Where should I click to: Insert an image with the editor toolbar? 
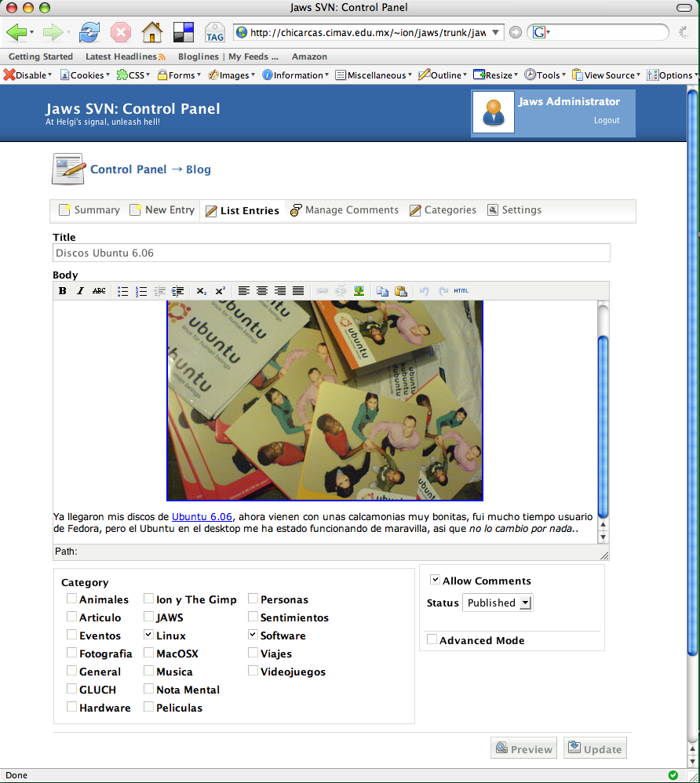359,290
